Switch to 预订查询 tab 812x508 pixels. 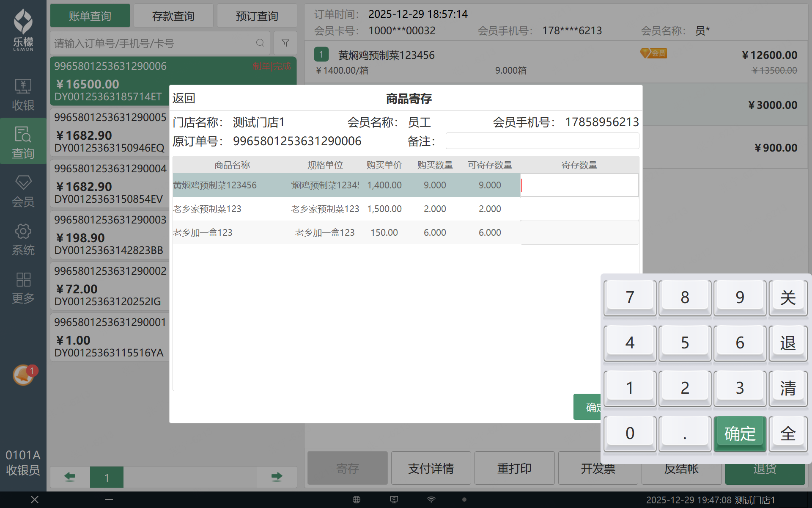click(257, 16)
